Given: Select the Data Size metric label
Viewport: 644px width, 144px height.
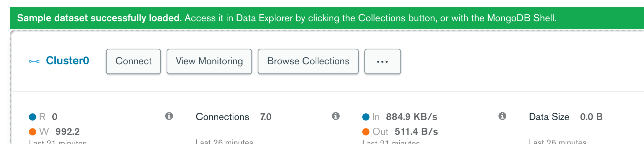Looking at the screenshot, I should point(549,117).
